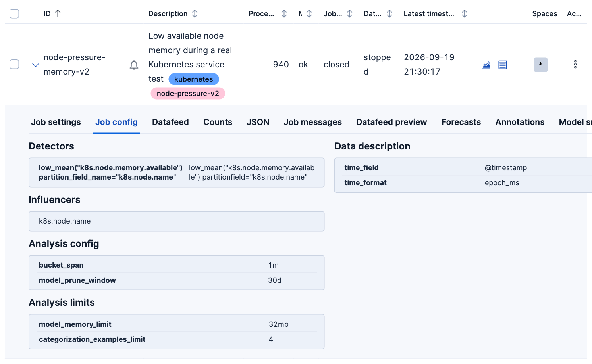Viewport: 592px width, 364px height.
Task: Click the job state closed cell
Action: (336, 65)
